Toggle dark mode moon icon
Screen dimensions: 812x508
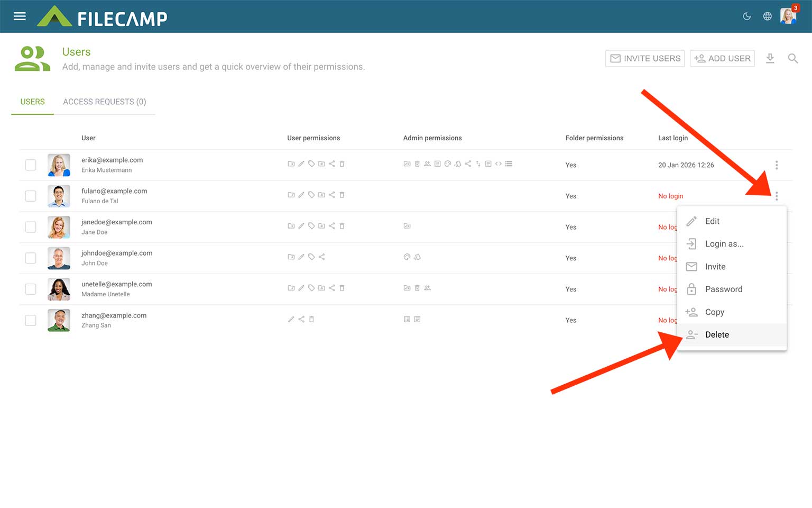(747, 16)
